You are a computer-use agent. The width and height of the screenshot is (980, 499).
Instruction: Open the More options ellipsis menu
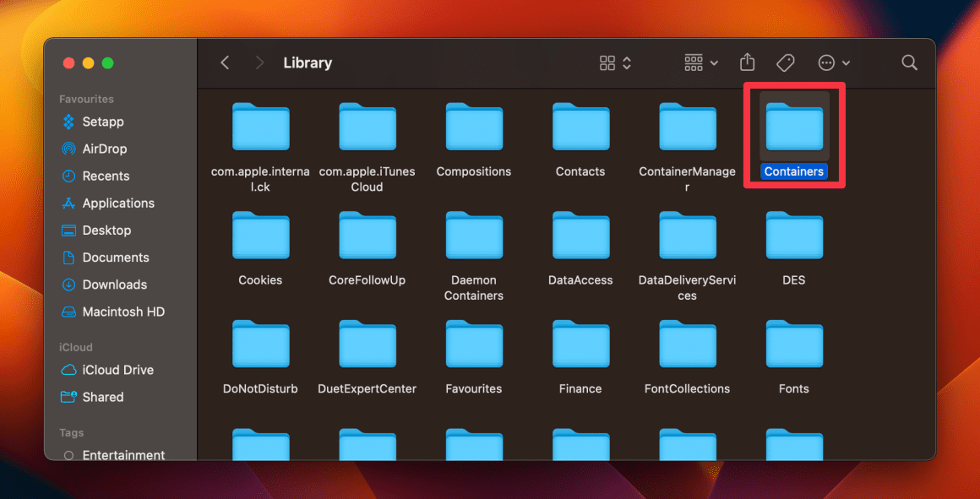[x=825, y=62]
